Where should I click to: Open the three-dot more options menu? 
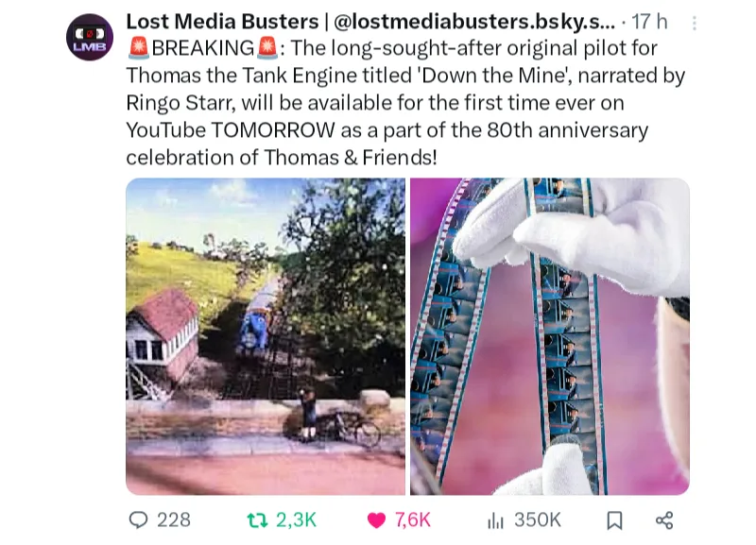[x=695, y=23]
